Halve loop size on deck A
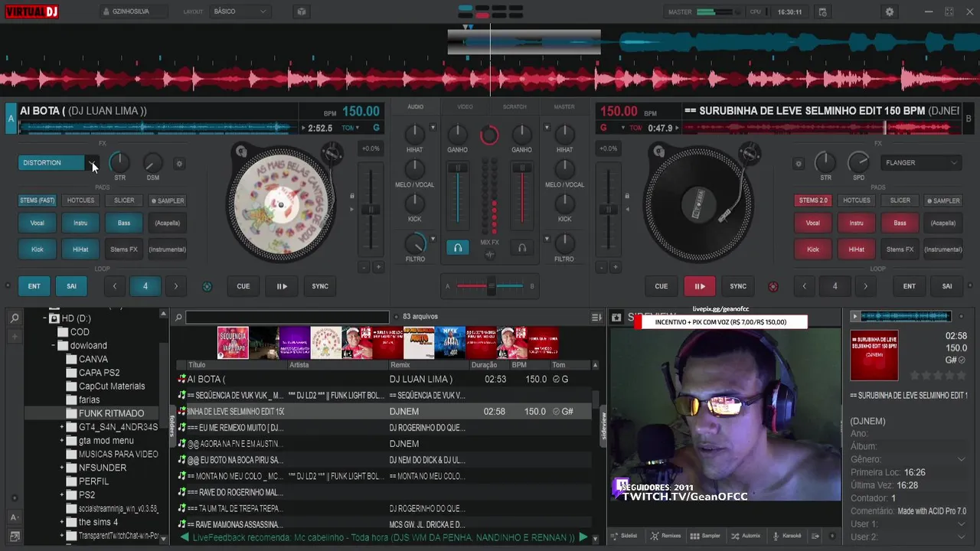The height and width of the screenshot is (551, 980). point(115,286)
